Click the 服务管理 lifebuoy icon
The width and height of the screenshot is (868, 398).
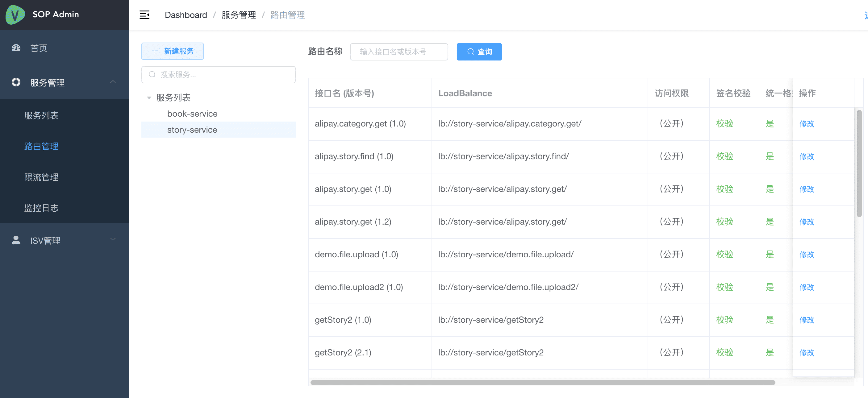[x=16, y=82]
